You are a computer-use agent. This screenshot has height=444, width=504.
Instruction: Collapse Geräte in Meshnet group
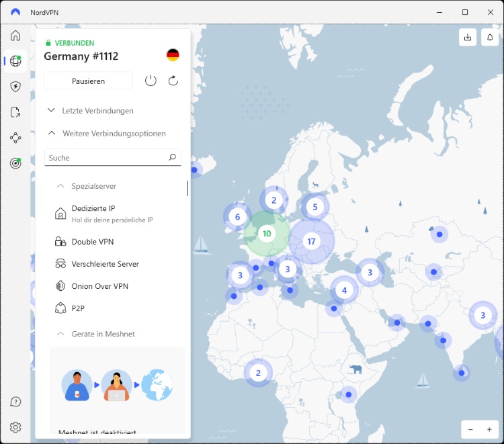coord(96,334)
